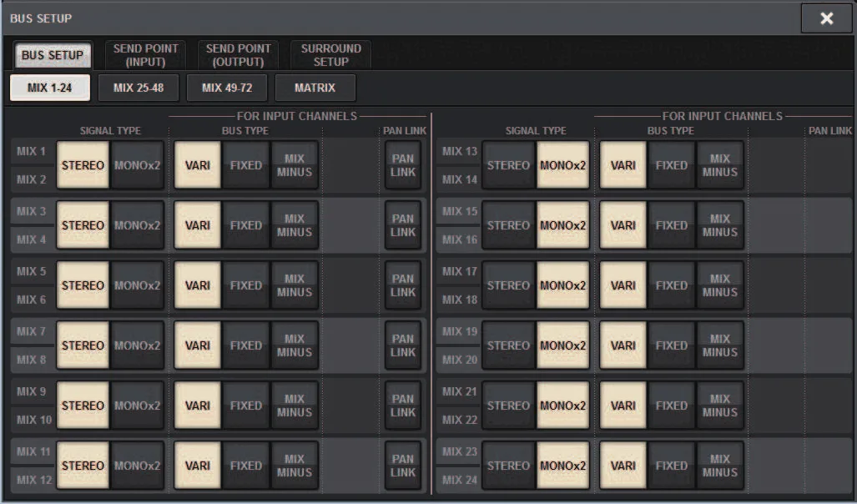Close the BUS SETUP window
Screen dimensions: 857x504
point(826,18)
